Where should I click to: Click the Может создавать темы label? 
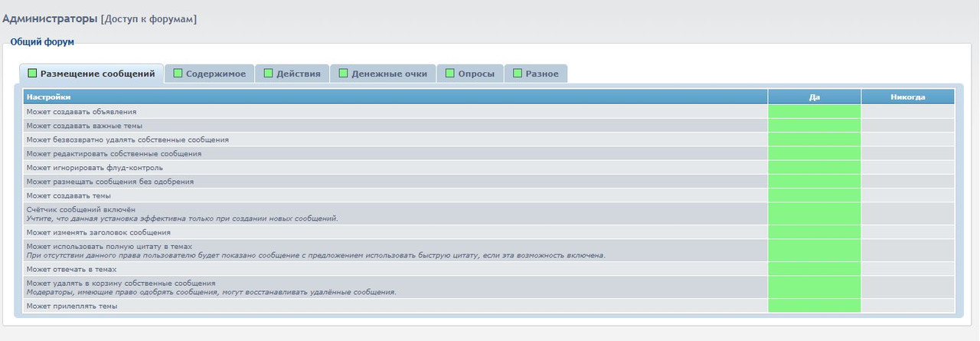pos(69,195)
